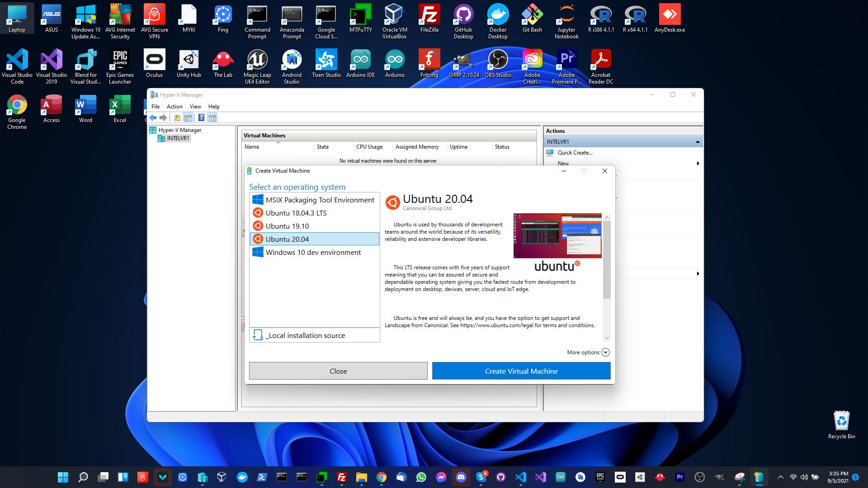This screenshot has height=488, width=868.
Task: Click description scrollbar down arrow
Action: tap(607, 338)
